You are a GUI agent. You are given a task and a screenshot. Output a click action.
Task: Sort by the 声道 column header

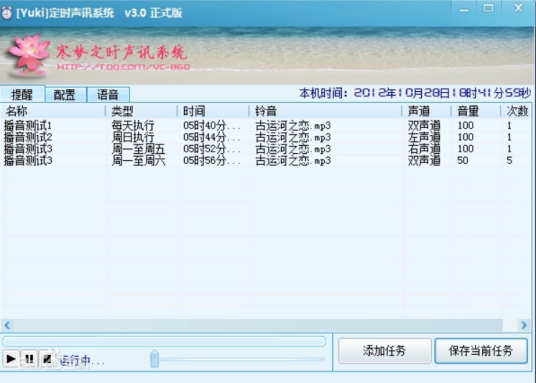426,111
